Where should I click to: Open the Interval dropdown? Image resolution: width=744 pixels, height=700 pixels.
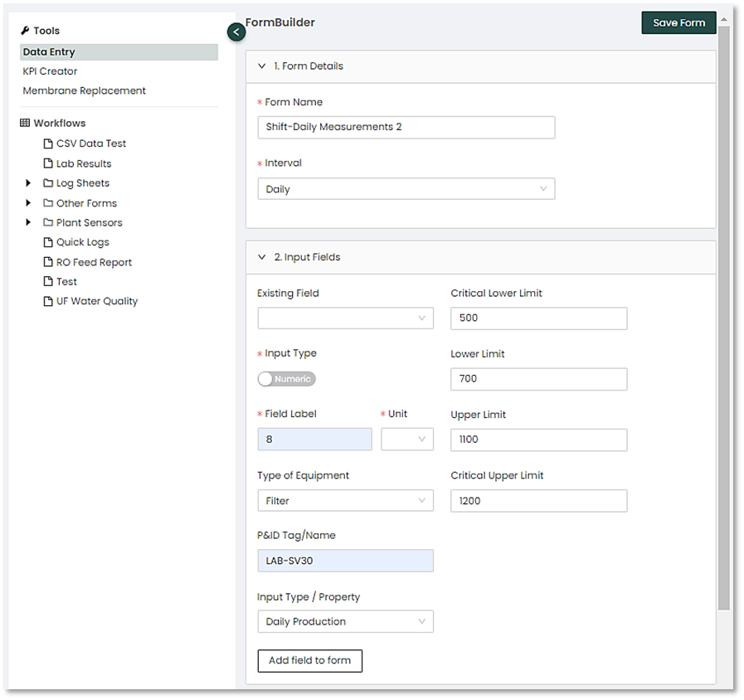coord(406,189)
